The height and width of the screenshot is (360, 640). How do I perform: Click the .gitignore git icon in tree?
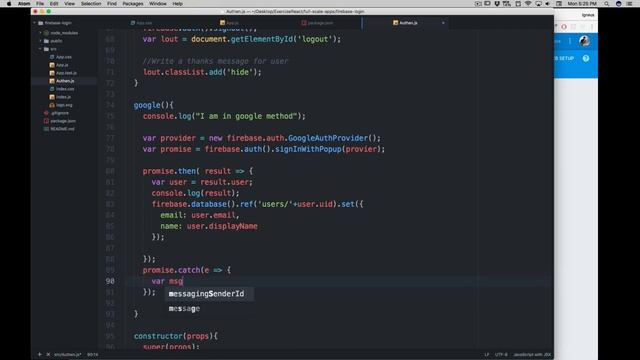click(x=46, y=113)
